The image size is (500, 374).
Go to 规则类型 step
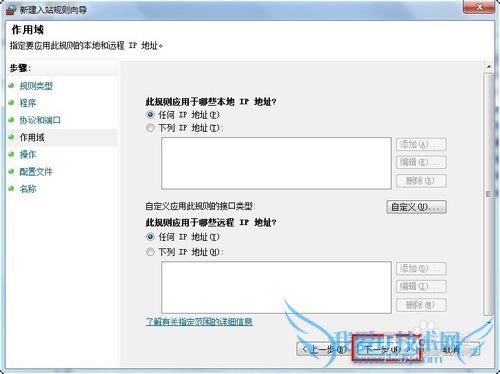36,86
